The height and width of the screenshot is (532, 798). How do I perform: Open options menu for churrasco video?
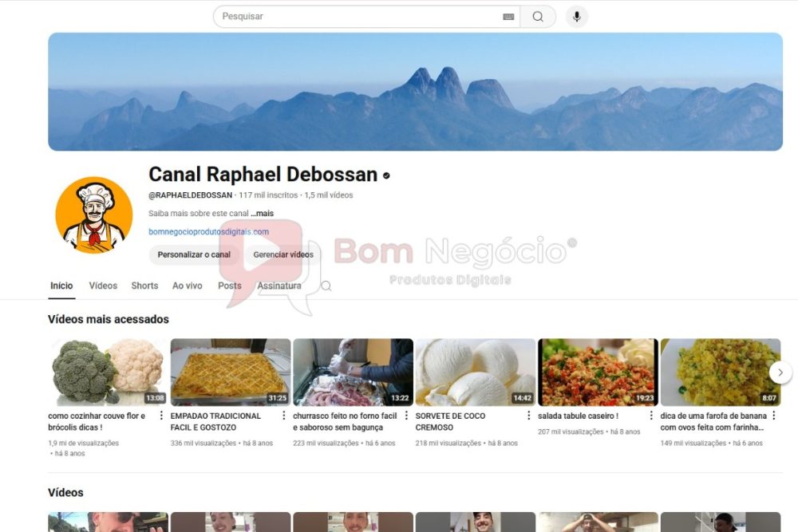click(406, 416)
